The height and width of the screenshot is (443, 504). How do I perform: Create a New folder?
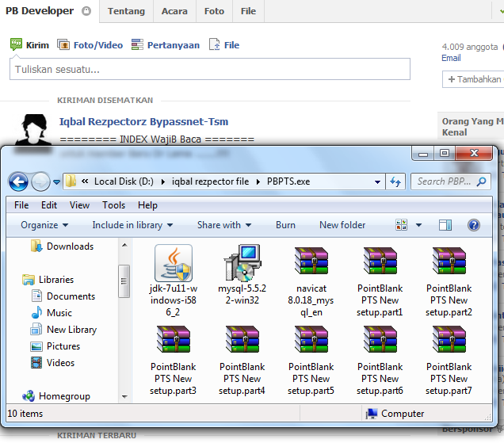click(x=342, y=225)
